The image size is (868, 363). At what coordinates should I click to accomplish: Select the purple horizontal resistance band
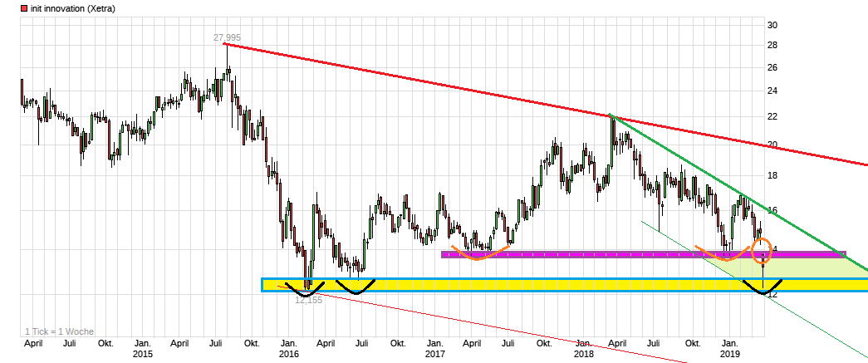[581, 254]
